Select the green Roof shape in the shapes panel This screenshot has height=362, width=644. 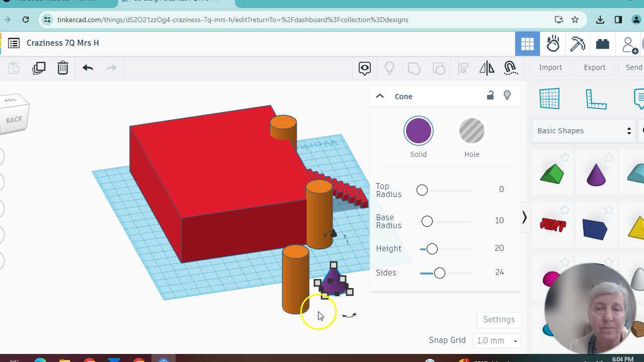pos(552,172)
